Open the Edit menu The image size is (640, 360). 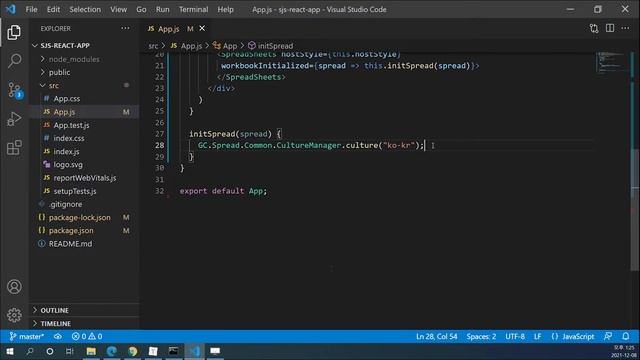[53, 9]
